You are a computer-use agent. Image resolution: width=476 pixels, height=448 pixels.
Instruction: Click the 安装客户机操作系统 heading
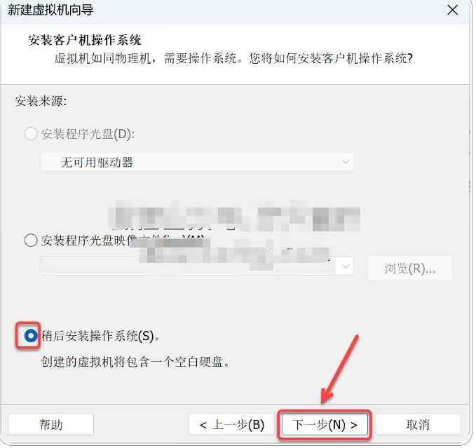85,40
